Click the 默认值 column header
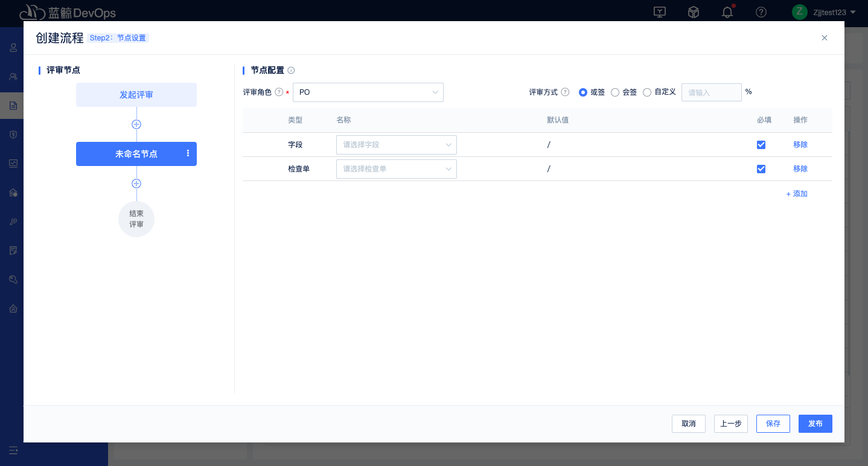 click(x=558, y=120)
